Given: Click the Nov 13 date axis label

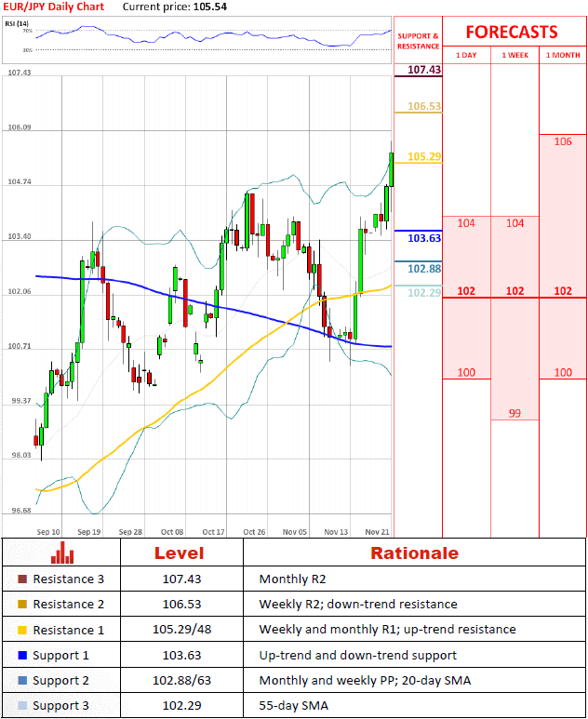Looking at the screenshot, I should [336, 532].
